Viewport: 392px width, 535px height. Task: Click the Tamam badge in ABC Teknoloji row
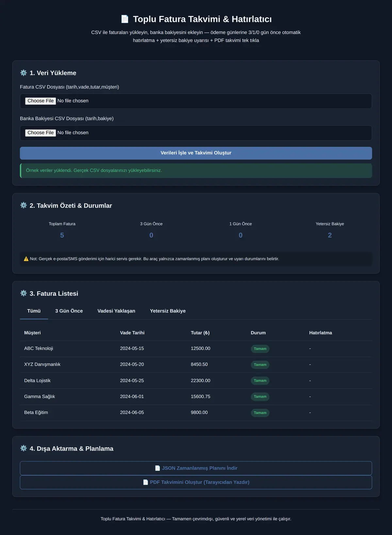260,349
